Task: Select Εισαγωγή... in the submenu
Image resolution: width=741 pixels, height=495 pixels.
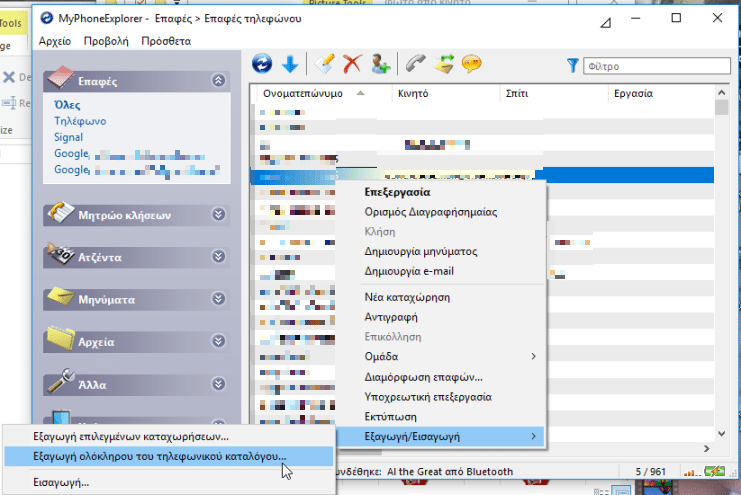Action: (x=169, y=483)
